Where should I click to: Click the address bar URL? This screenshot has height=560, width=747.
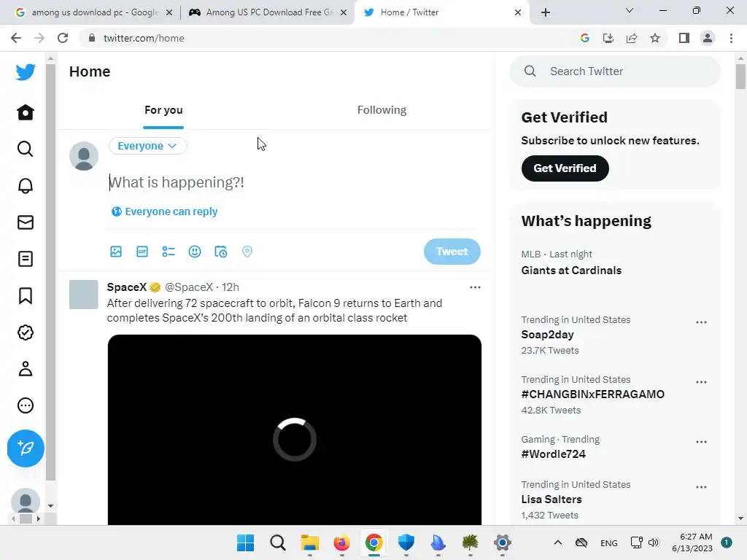(x=144, y=38)
